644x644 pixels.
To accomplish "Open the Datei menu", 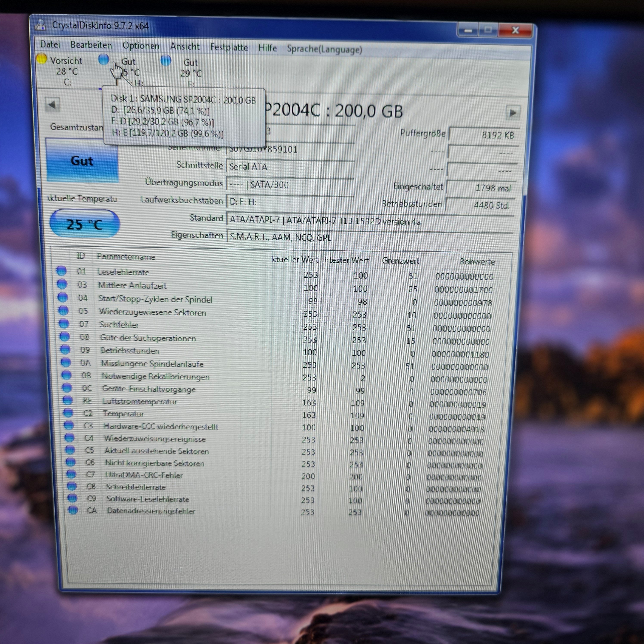I will pos(50,44).
